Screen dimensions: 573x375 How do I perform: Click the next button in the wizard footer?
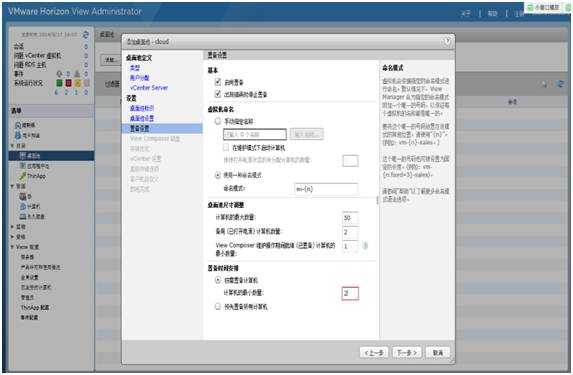click(x=406, y=353)
